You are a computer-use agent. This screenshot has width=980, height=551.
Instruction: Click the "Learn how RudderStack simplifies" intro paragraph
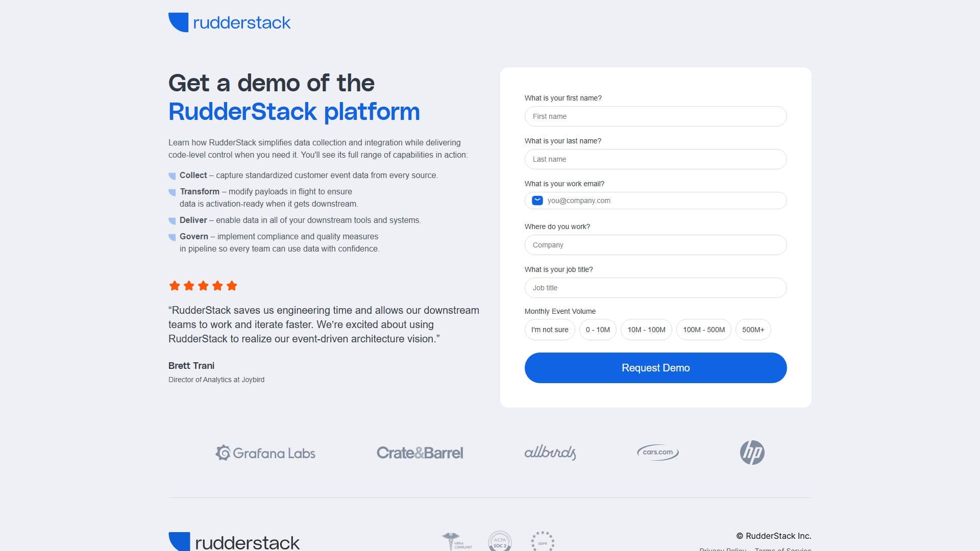point(318,148)
